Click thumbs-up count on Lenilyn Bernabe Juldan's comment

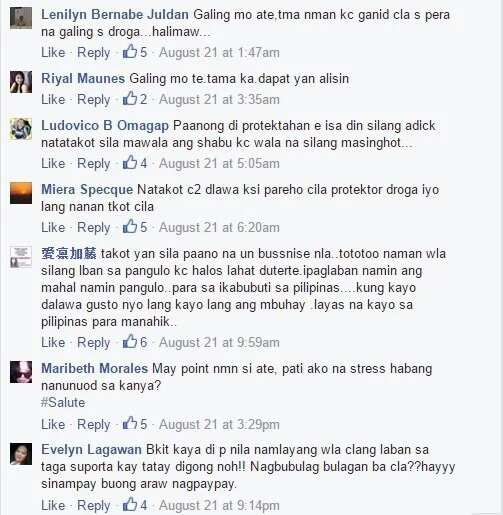click(x=143, y=53)
